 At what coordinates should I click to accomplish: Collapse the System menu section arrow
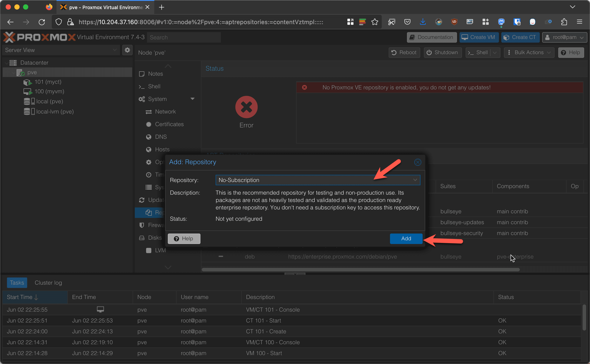pos(192,99)
